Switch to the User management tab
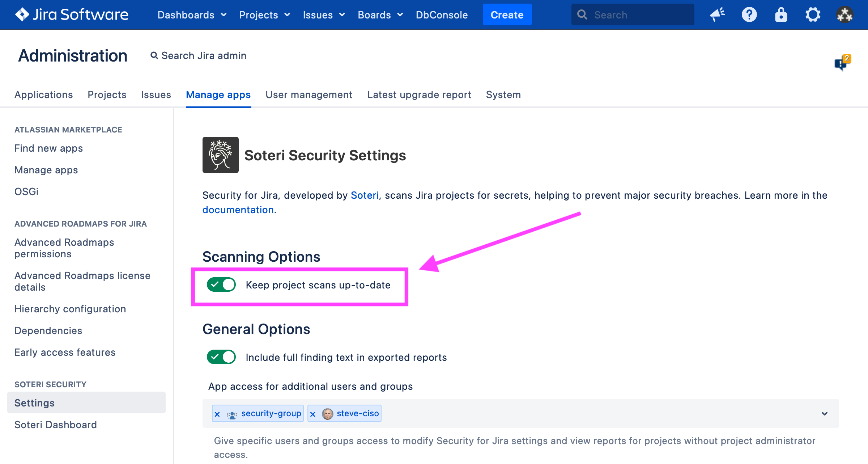Viewport: 868px width, 464px height. tap(309, 95)
